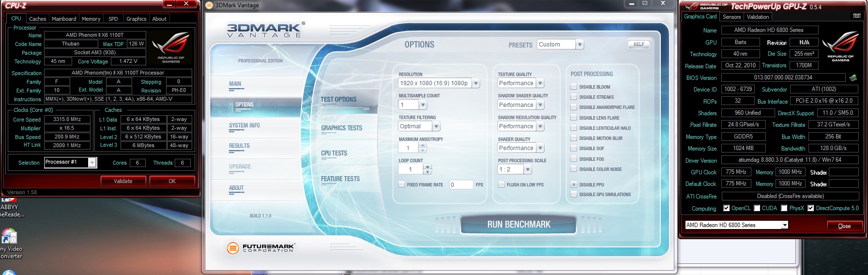Uncheck Disable PPU option
This screenshot has height=275, width=868.
click(574, 184)
